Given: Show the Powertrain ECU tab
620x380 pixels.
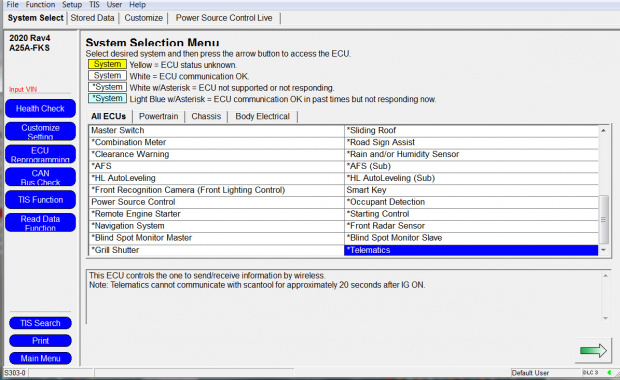Looking at the screenshot, I should (159, 117).
